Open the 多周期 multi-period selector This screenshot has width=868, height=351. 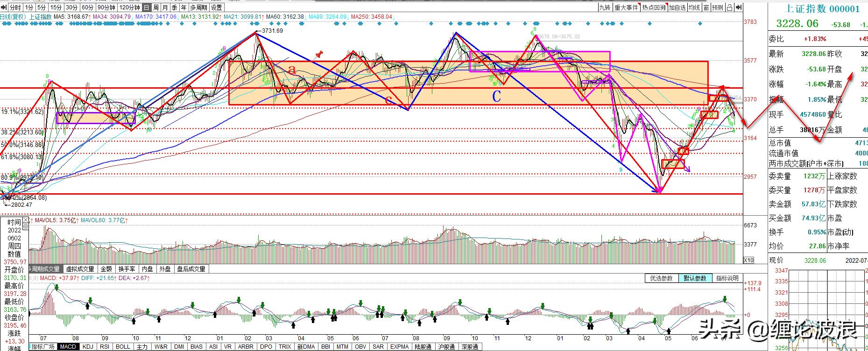coord(198,7)
